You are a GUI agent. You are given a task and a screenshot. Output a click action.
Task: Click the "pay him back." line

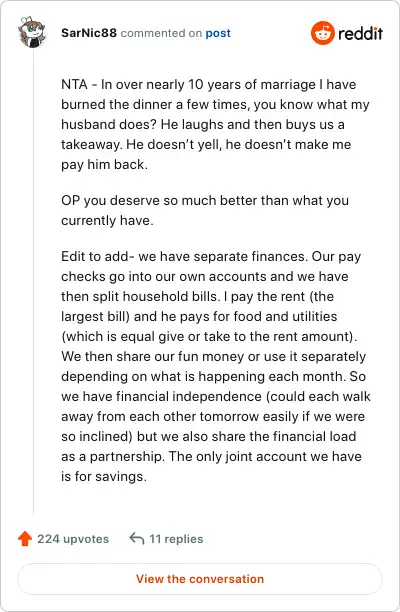click(x=105, y=164)
